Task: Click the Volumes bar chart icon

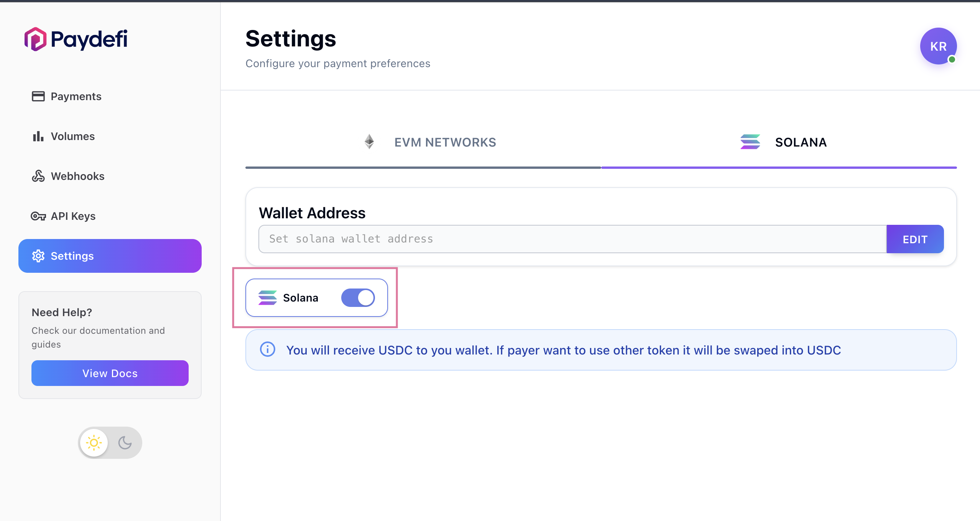Action: (38, 136)
